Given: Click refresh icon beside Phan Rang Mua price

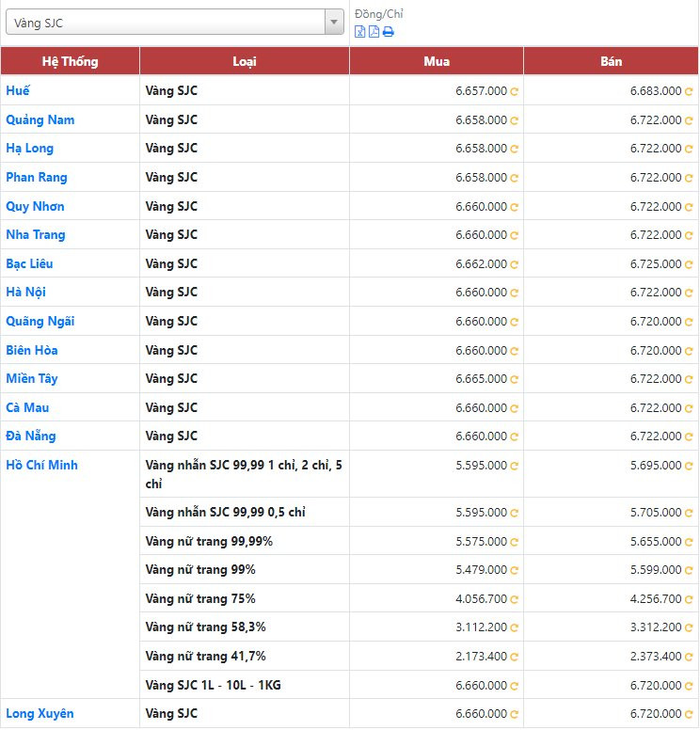Looking at the screenshot, I should pyautogui.click(x=514, y=178).
